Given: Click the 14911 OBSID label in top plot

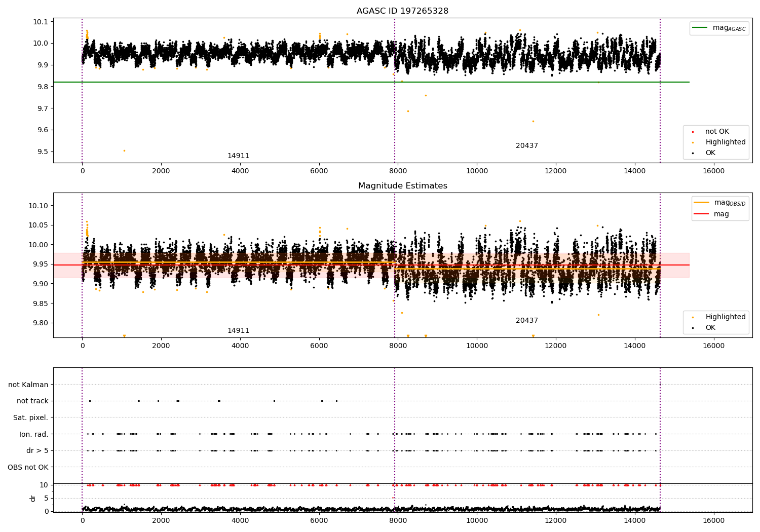Looking at the screenshot, I should click(238, 156).
